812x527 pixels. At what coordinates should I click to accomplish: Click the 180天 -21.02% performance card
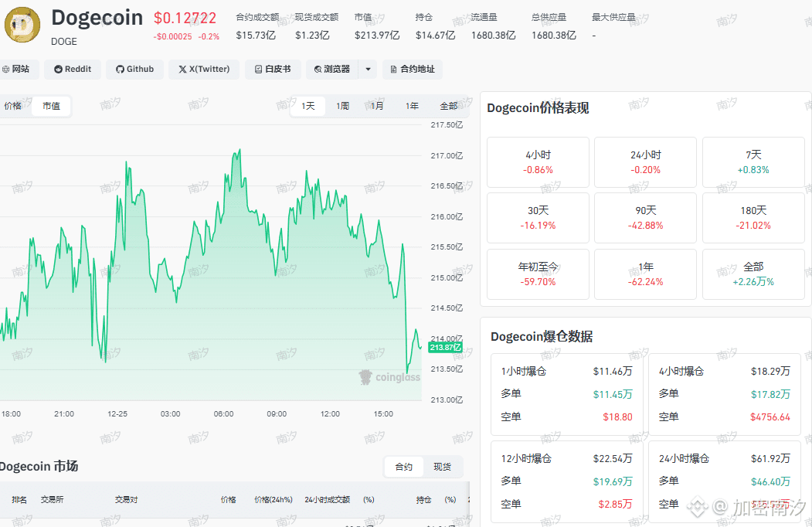coord(753,218)
